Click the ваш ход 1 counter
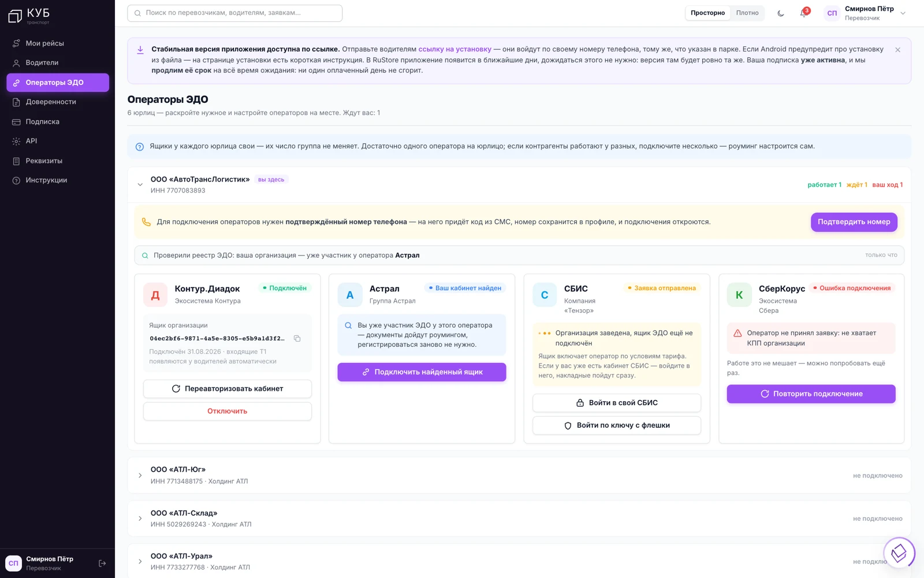Viewport: 924px width, 578px height. click(888, 185)
